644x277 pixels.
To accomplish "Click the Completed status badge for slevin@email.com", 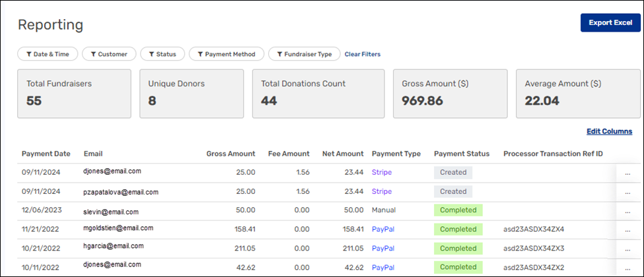I will tap(458, 210).
